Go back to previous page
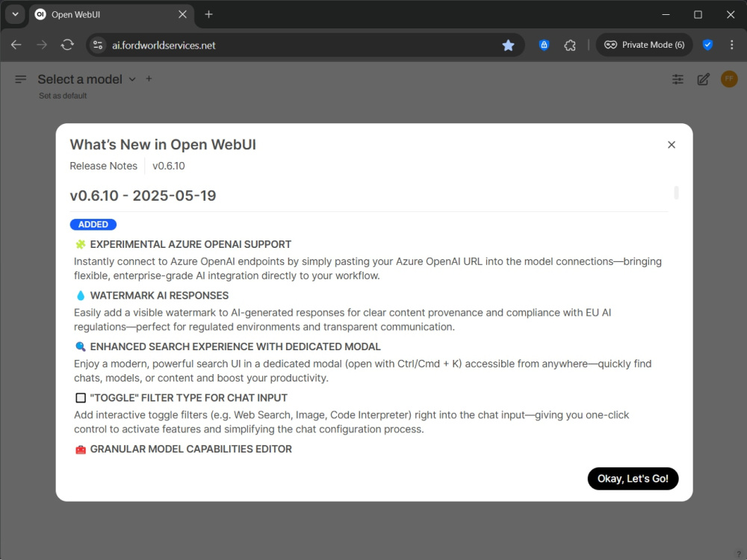Screen dimensions: 747x560 (16, 45)
